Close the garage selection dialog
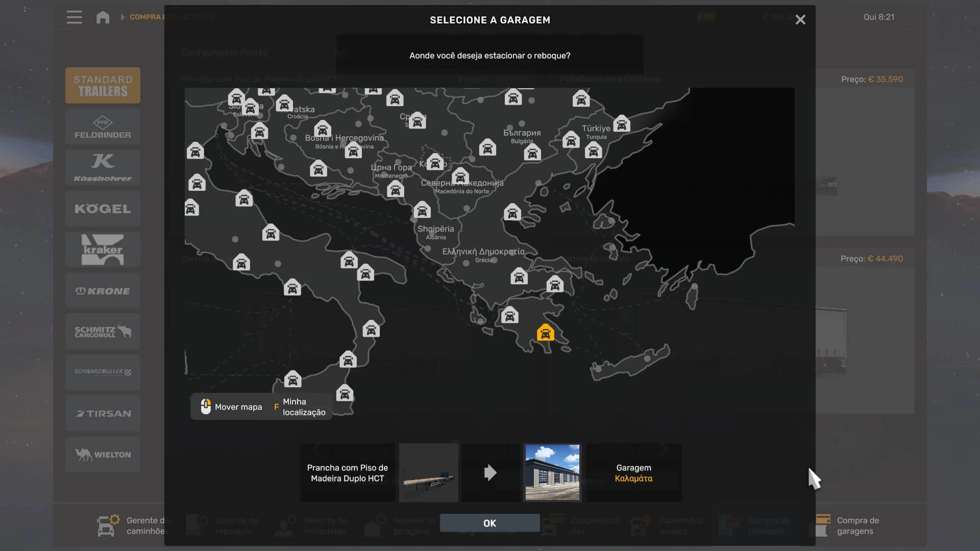 coord(800,20)
